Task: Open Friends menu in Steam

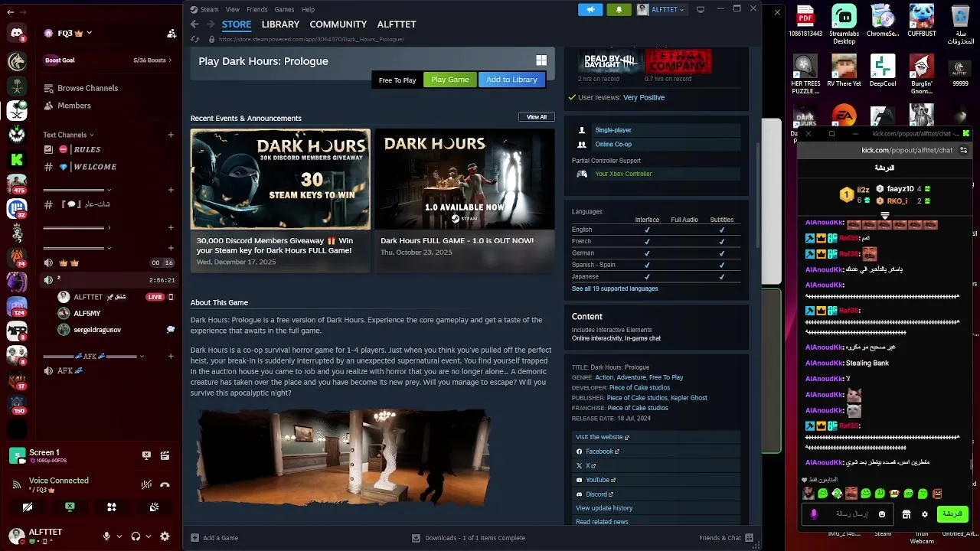Action: pos(257,9)
